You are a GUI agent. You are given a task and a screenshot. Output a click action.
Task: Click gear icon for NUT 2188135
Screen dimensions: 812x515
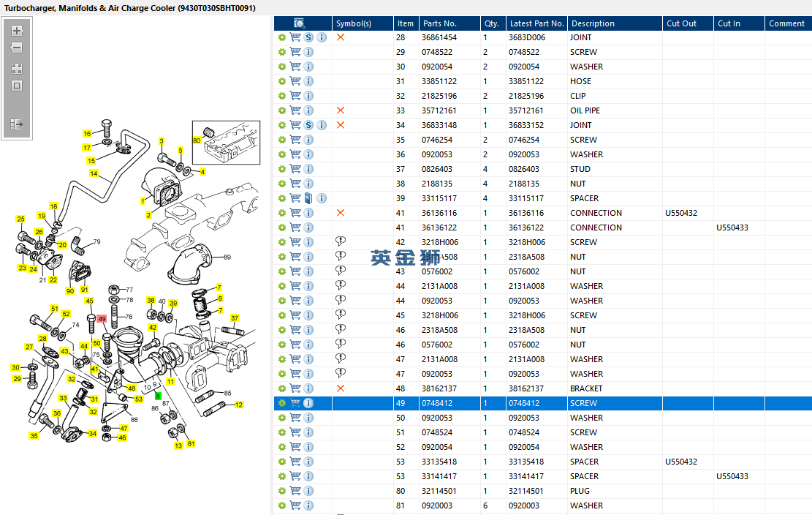pyautogui.click(x=281, y=184)
